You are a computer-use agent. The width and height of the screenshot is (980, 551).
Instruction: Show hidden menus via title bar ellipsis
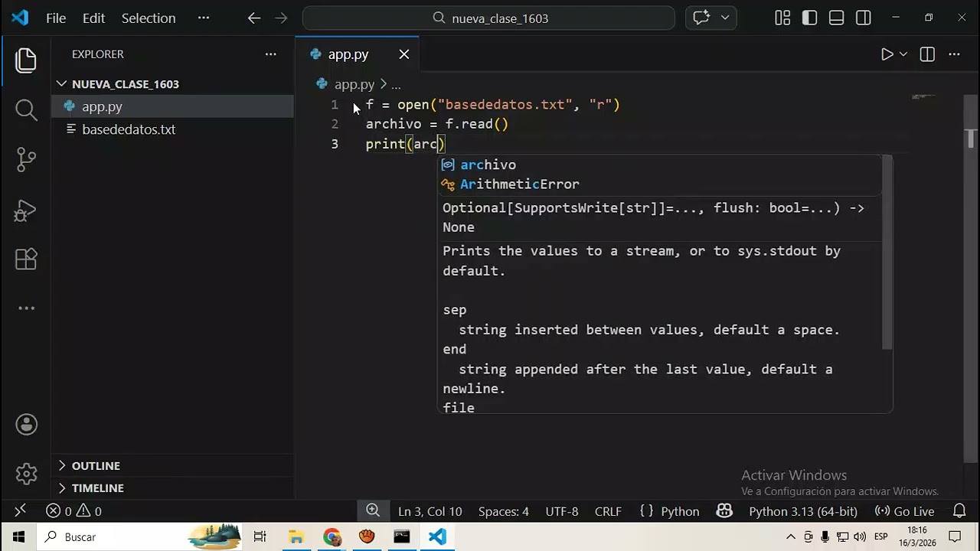[203, 18]
